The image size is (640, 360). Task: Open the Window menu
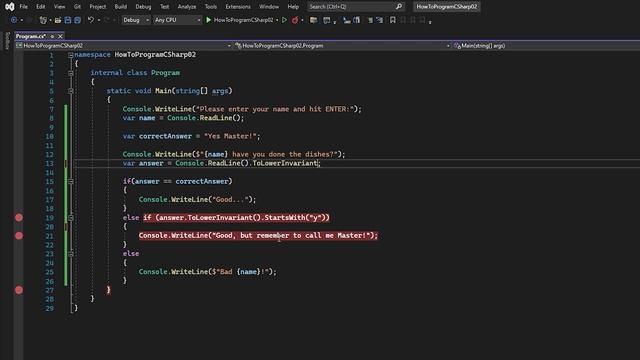269,7
